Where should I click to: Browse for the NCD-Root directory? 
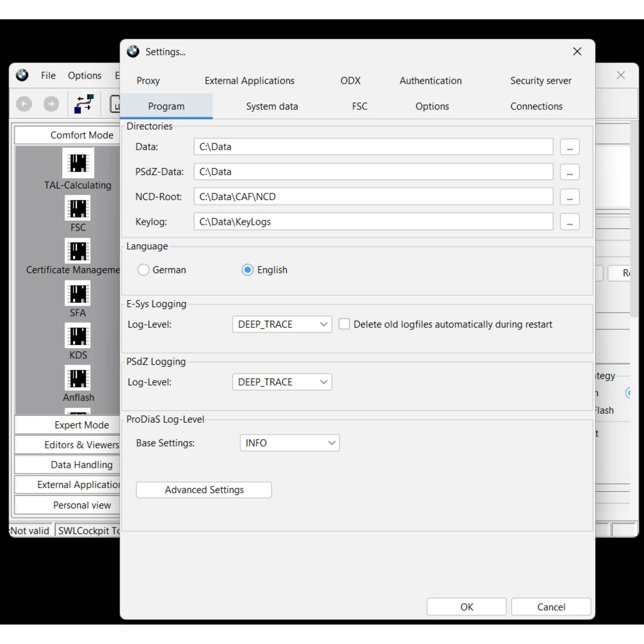pos(570,197)
